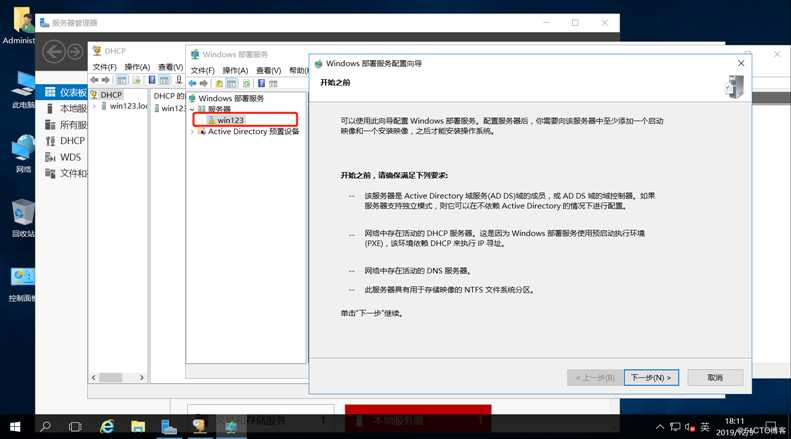
Task: Open 帮助 menu in the Windows 部署服务 window
Action: pos(298,71)
